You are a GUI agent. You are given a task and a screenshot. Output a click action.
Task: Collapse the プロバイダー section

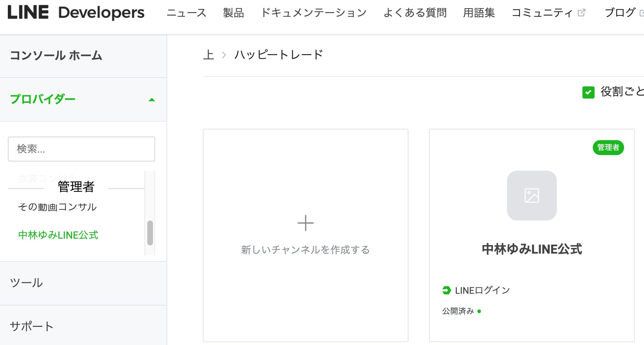pos(83,99)
